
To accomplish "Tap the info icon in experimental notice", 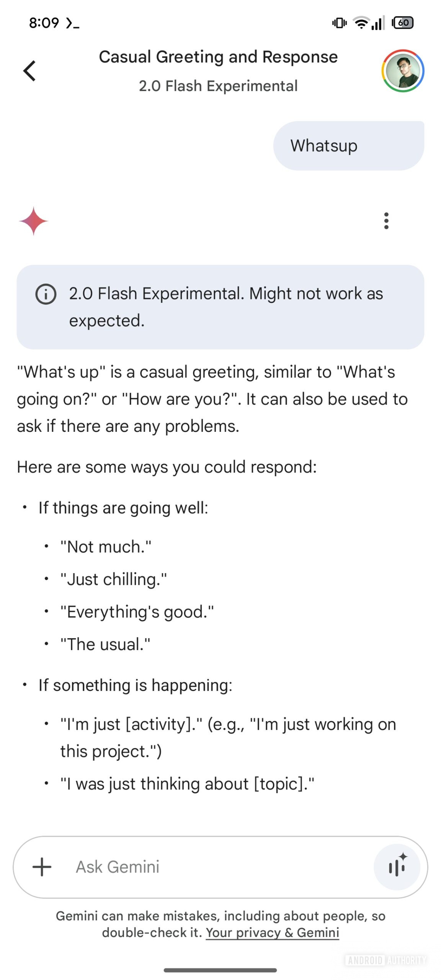I will point(46,294).
